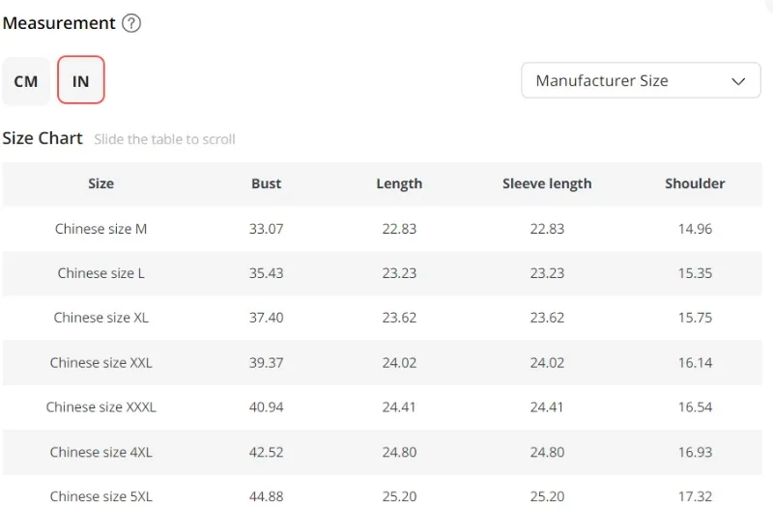
Task: Select the IN unit toggle
Action: click(x=81, y=81)
